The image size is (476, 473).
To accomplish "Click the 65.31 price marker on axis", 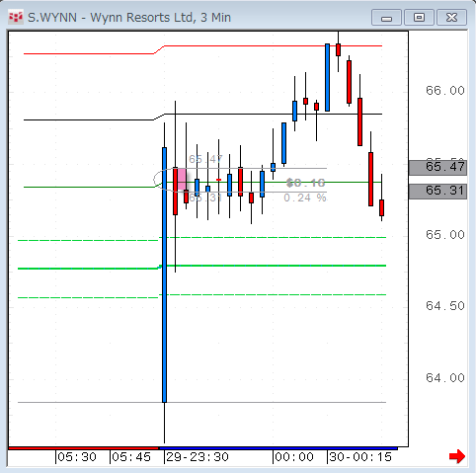I will pos(438,192).
